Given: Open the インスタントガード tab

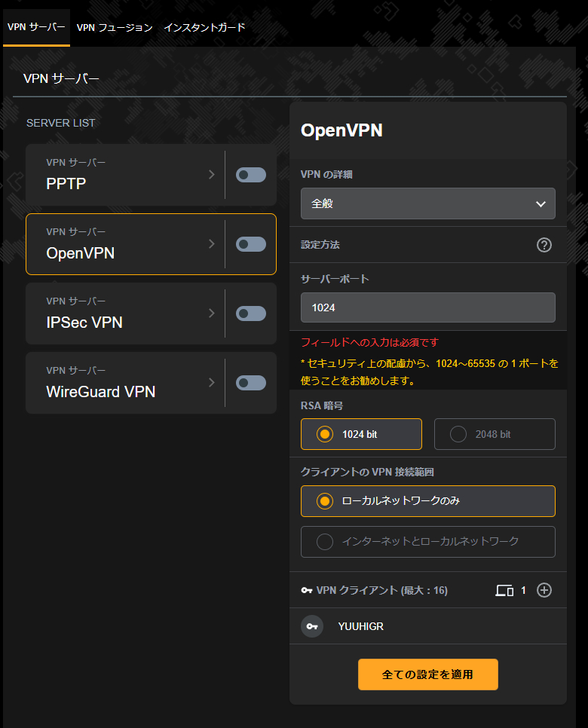Looking at the screenshot, I should tap(204, 27).
